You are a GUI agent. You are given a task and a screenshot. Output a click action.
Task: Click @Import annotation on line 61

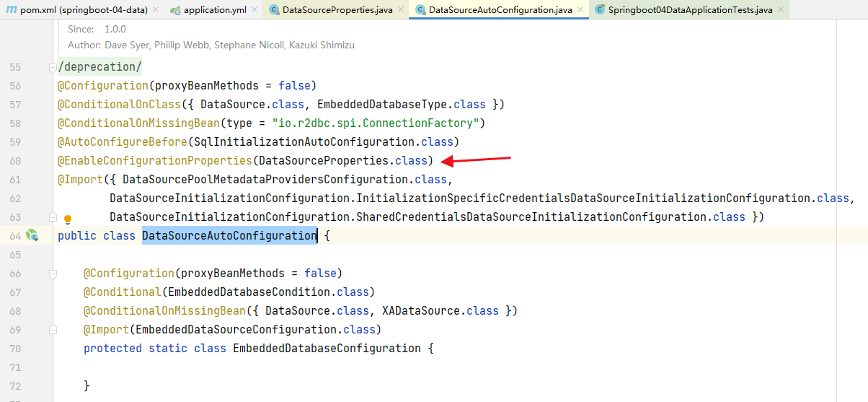point(80,180)
